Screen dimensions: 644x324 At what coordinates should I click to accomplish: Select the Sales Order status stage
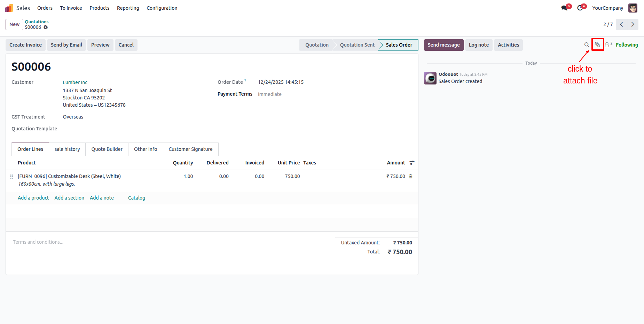[x=399, y=45]
